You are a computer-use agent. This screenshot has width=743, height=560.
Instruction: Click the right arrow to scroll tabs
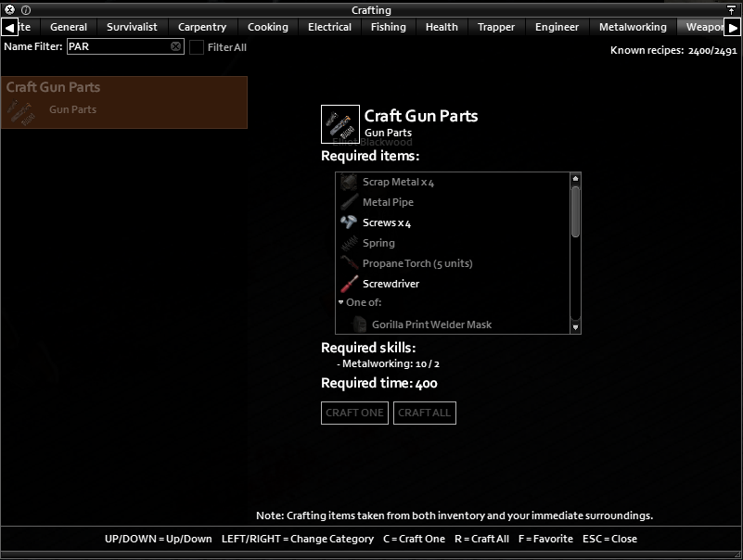click(733, 28)
